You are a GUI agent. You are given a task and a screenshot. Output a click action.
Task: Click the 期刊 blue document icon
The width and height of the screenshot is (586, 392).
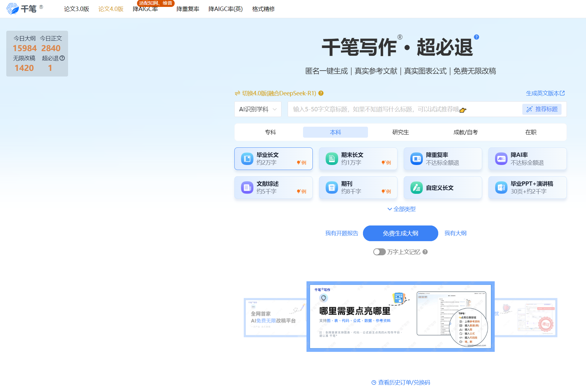(332, 188)
